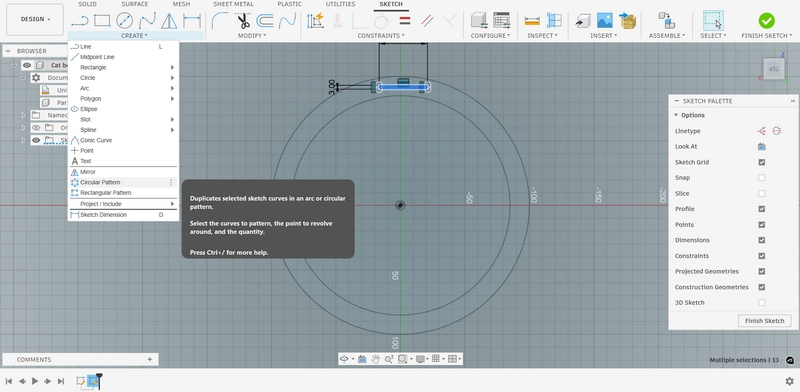Click the construction linetype icon in Sketch Palette
This screenshot has height=392, width=800.
[762, 131]
